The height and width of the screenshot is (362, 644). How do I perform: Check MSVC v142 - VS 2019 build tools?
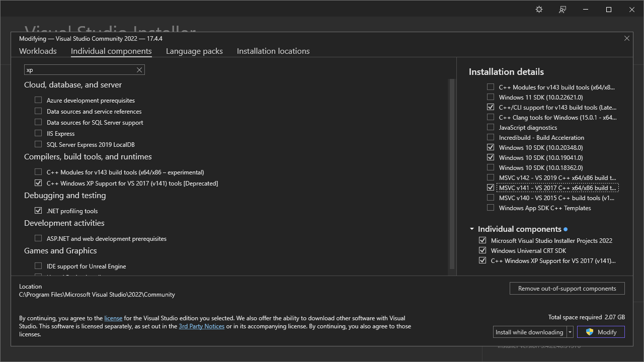(x=491, y=177)
